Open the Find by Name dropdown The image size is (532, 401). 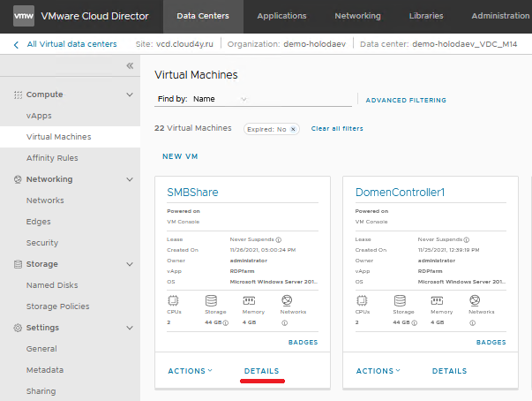tap(220, 99)
